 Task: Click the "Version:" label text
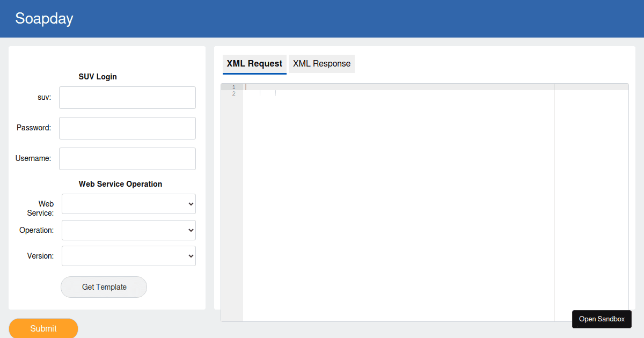[40, 256]
